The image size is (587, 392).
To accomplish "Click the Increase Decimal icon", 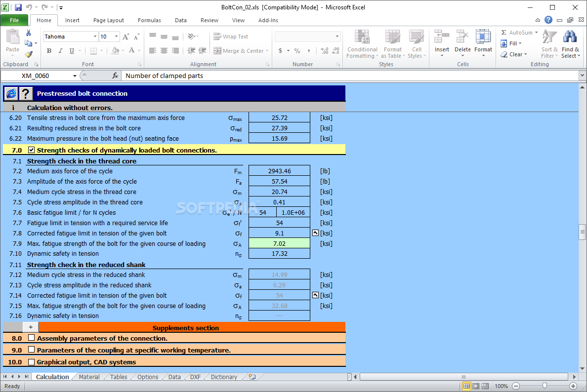I will tap(325, 50).
